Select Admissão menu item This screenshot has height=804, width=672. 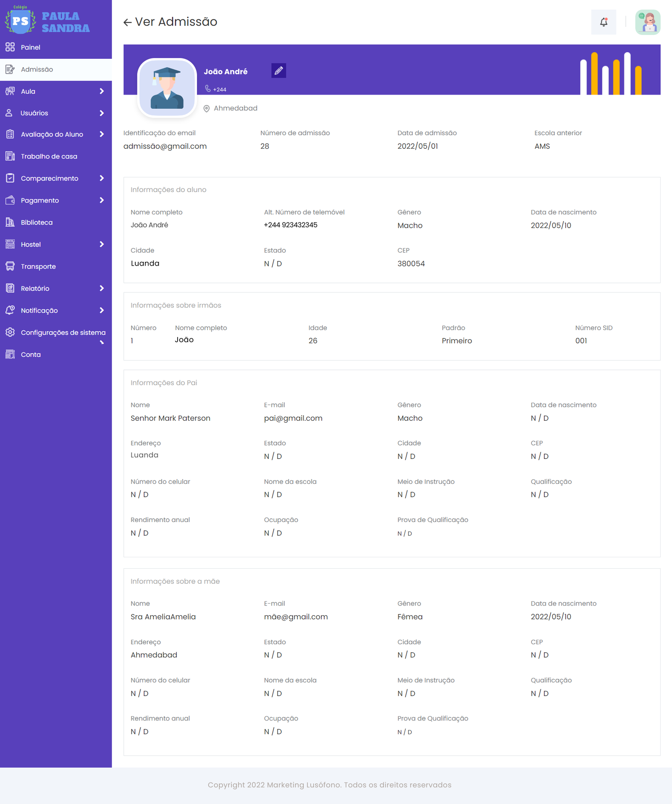click(37, 69)
